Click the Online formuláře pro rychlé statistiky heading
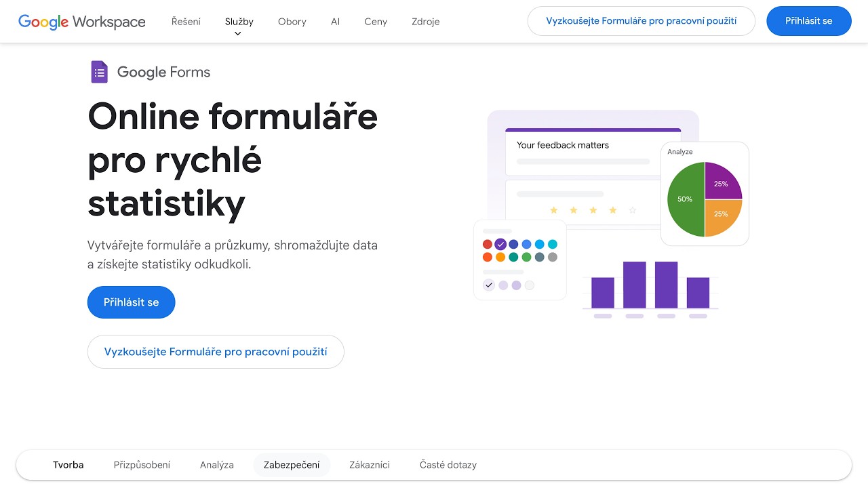Screen dimensions: 868x488 pyautogui.click(x=233, y=159)
